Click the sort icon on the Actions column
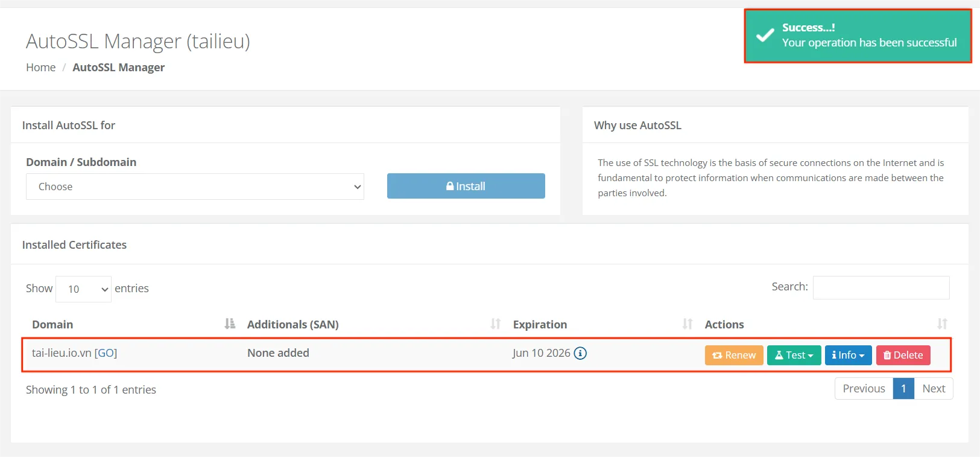Viewport: 980px width, 457px height. coord(943,324)
